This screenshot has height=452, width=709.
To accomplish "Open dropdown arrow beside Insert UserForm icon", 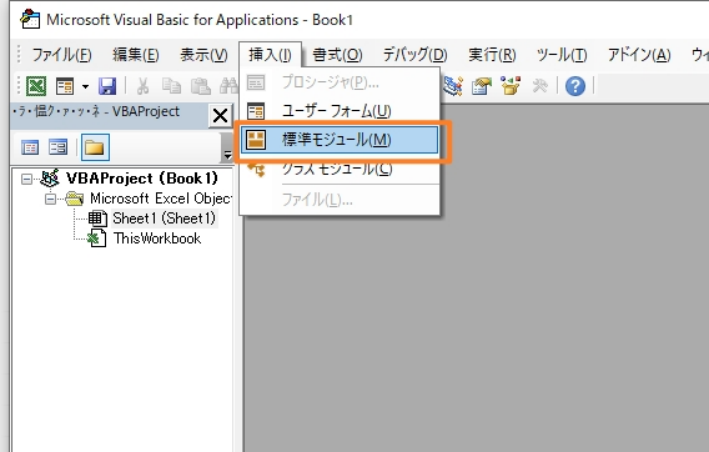I will (85, 86).
